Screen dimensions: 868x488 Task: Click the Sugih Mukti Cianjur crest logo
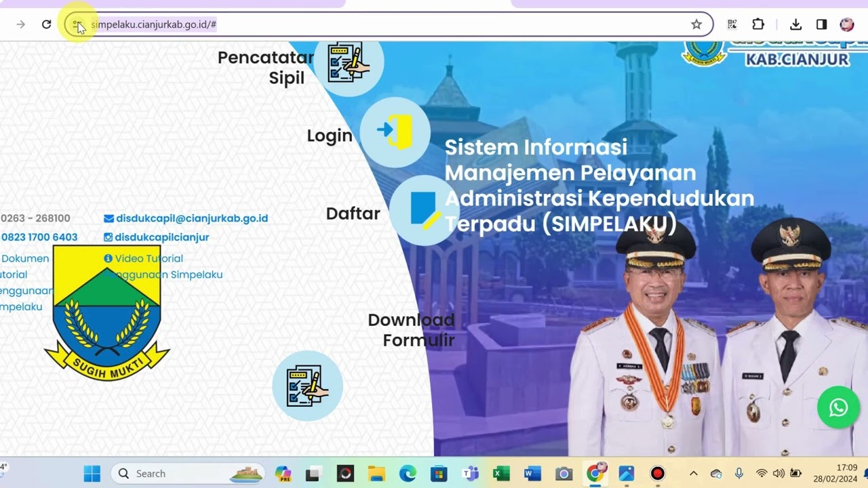tap(106, 312)
